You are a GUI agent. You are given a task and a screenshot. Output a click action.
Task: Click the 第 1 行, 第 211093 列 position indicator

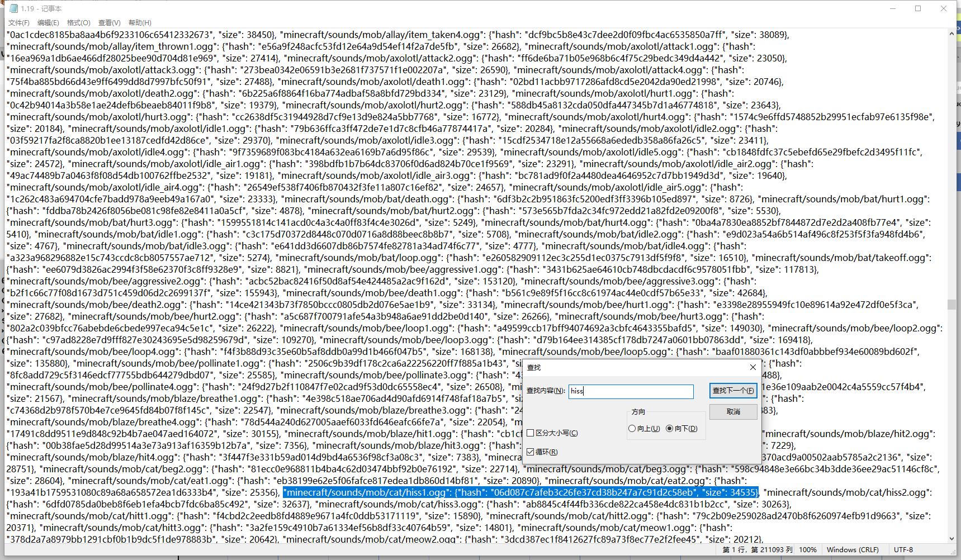(x=758, y=550)
